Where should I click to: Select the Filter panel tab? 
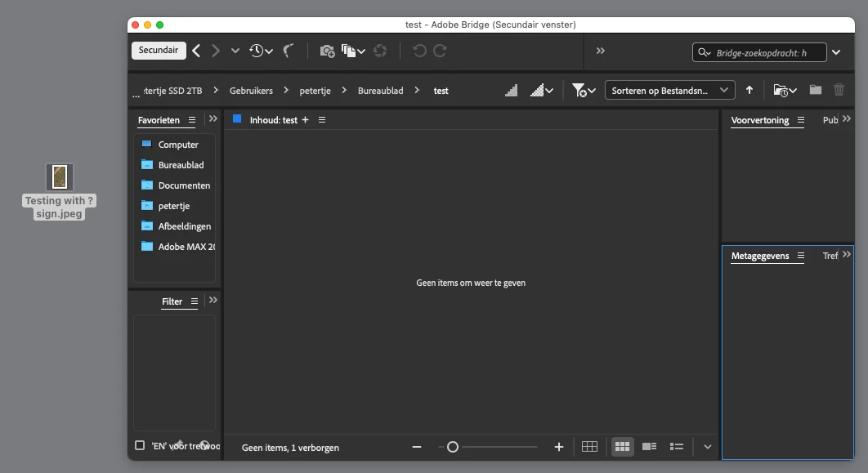click(172, 301)
